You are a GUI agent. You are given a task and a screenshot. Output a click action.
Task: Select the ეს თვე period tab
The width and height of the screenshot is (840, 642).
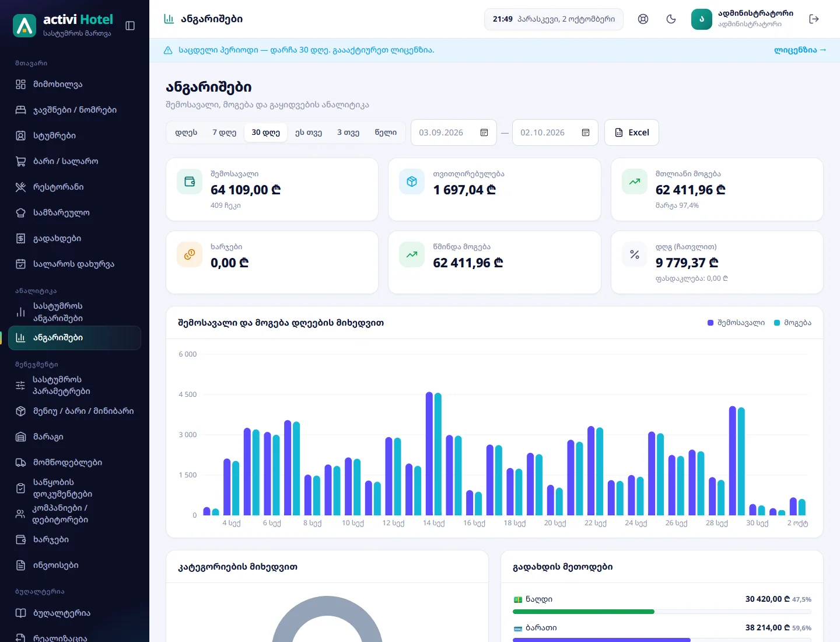click(x=309, y=132)
